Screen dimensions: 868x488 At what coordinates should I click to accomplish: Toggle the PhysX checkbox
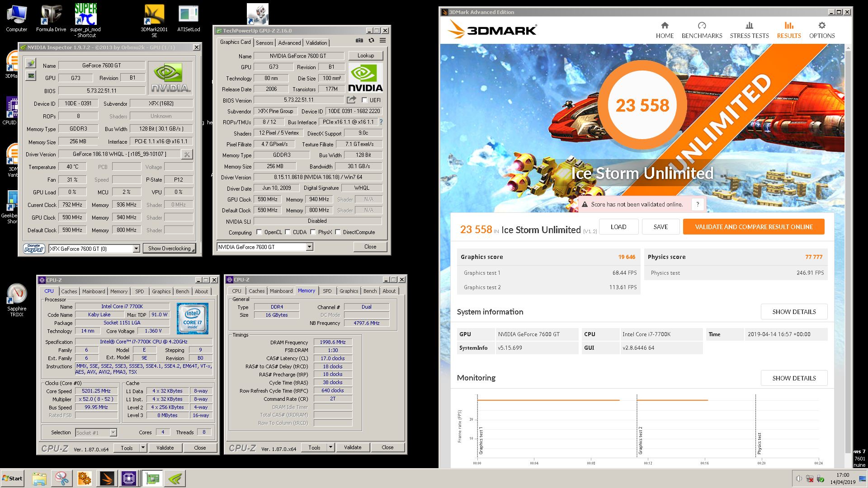(x=313, y=232)
